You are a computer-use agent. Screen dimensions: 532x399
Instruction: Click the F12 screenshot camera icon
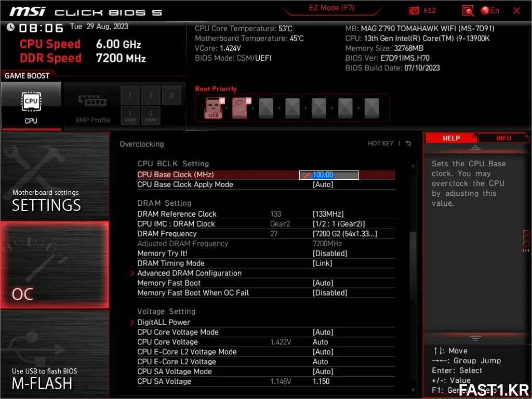coord(414,10)
